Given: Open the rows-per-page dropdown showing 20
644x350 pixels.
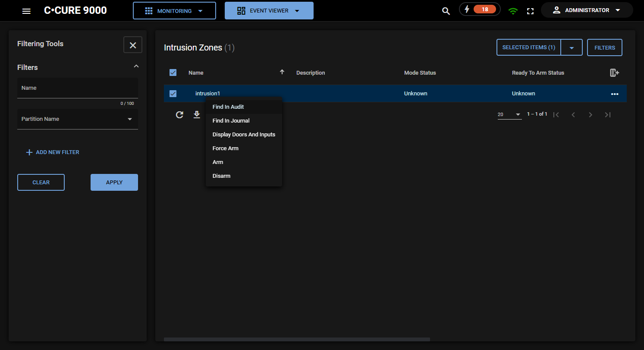Looking at the screenshot, I should pos(509,115).
